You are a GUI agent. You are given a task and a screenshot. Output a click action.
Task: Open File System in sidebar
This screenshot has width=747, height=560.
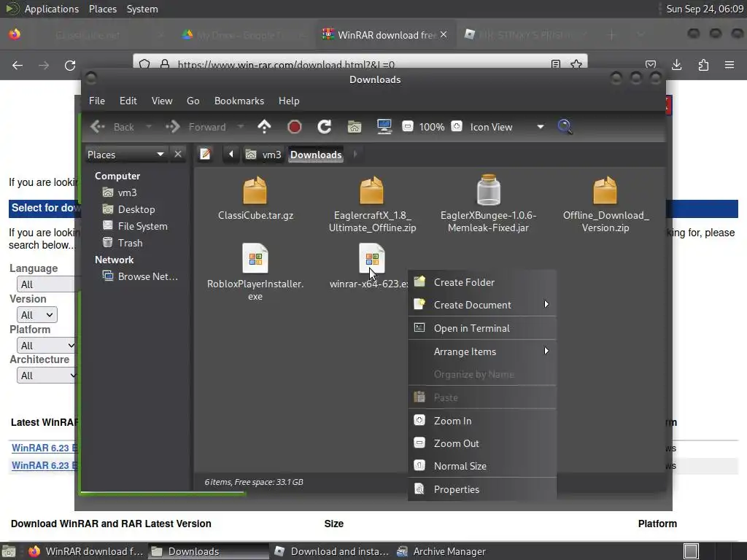point(142,226)
